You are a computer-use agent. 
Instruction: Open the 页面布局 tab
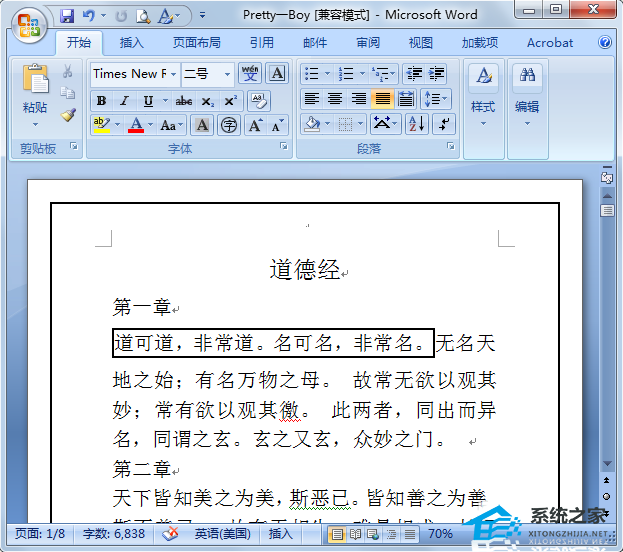tap(197, 43)
